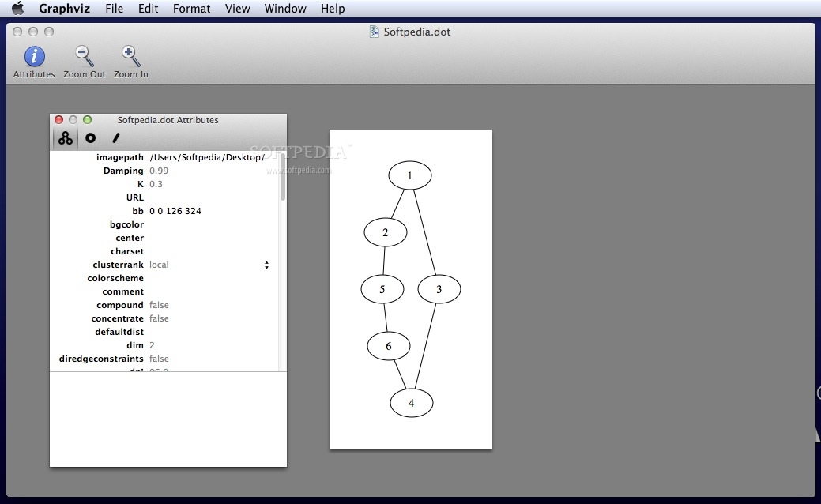Zoom the Attributes window with green button
821x504 pixels.
88,120
